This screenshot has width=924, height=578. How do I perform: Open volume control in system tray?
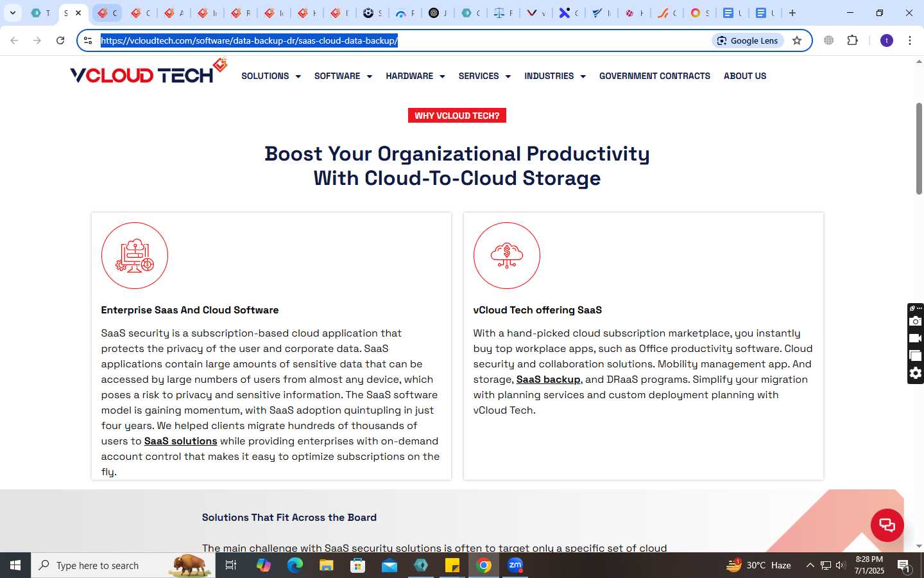[x=841, y=565]
